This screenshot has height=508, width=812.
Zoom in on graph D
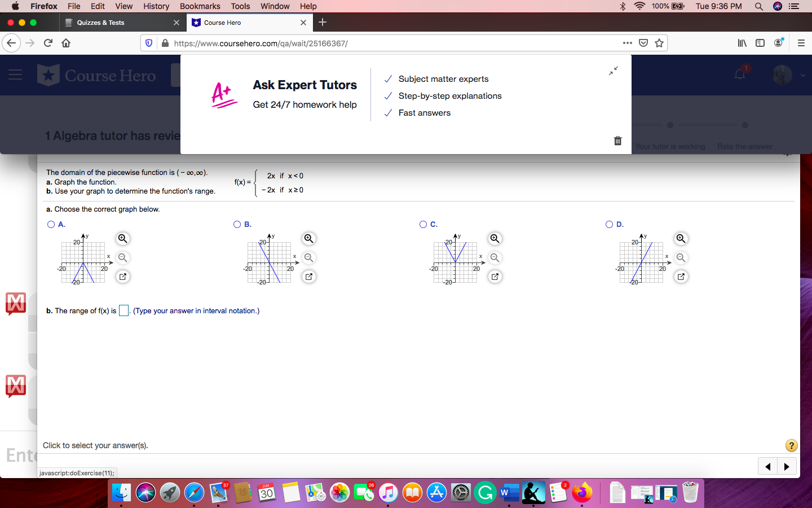(681, 239)
